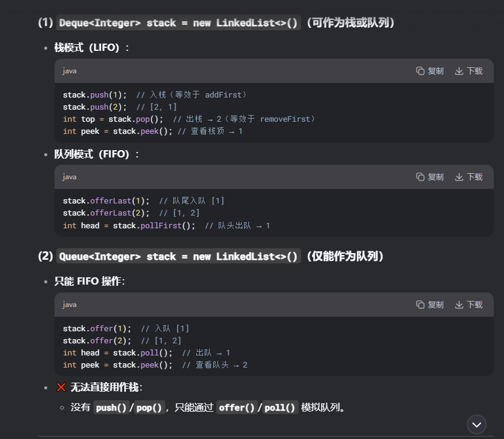Click the push() inline code chip
Screen dimensions: 504x439
pos(111,408)
